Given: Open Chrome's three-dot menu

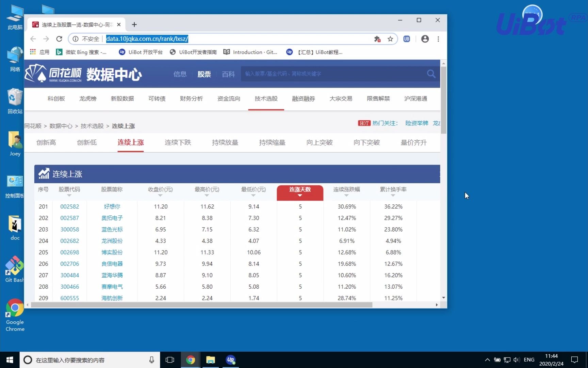Looking at the screenshot, I should pos(439,39).
